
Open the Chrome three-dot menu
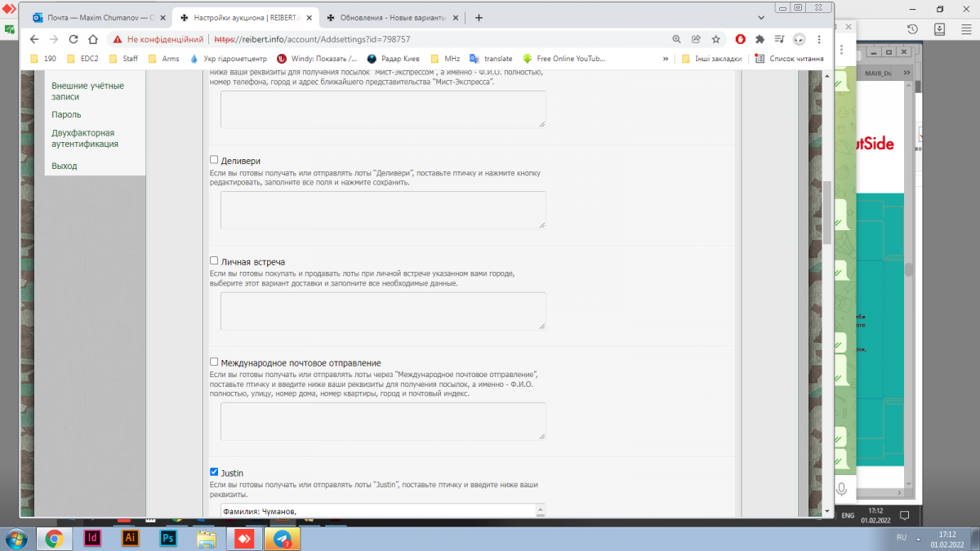point(819,38)
